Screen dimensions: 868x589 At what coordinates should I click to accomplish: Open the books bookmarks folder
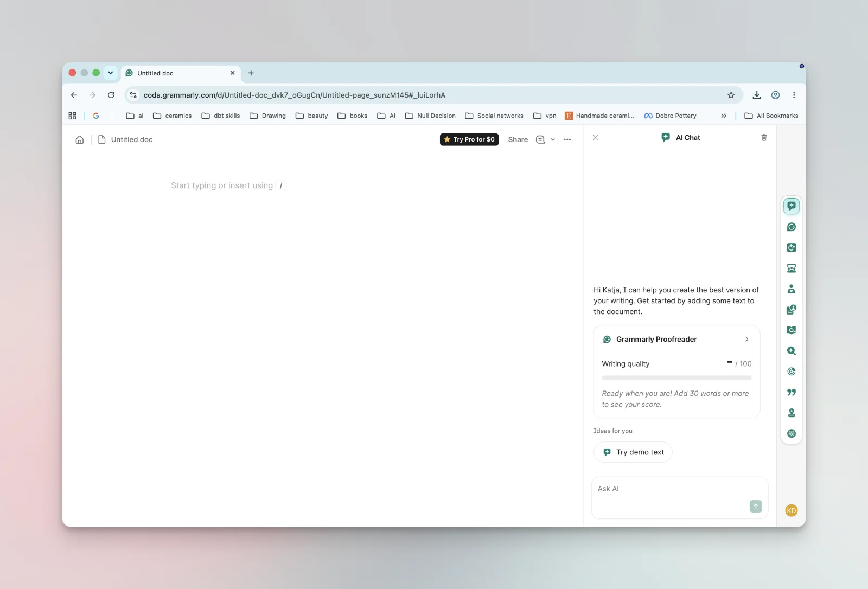click(353, 116)
